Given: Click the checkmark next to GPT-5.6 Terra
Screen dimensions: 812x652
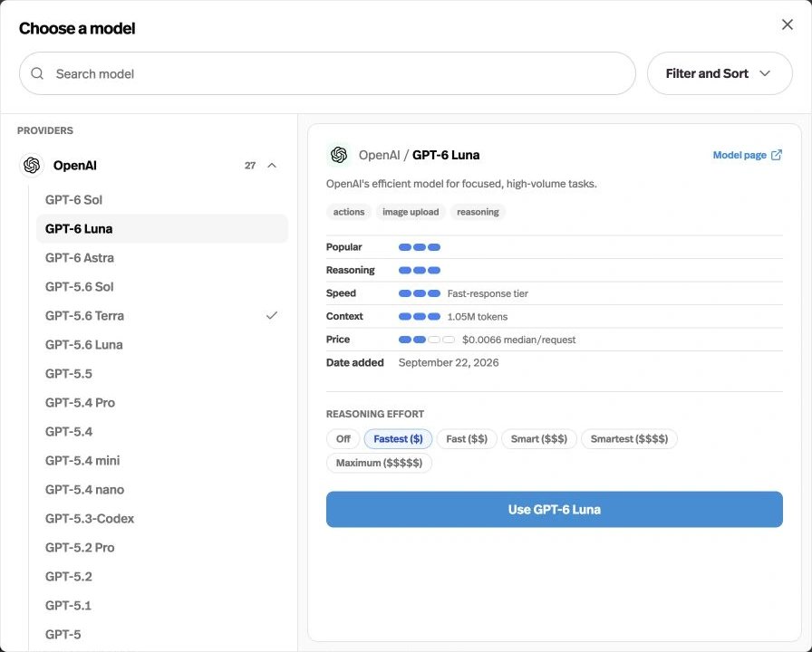Looking at the screenshot, I should tap(272, 315).
